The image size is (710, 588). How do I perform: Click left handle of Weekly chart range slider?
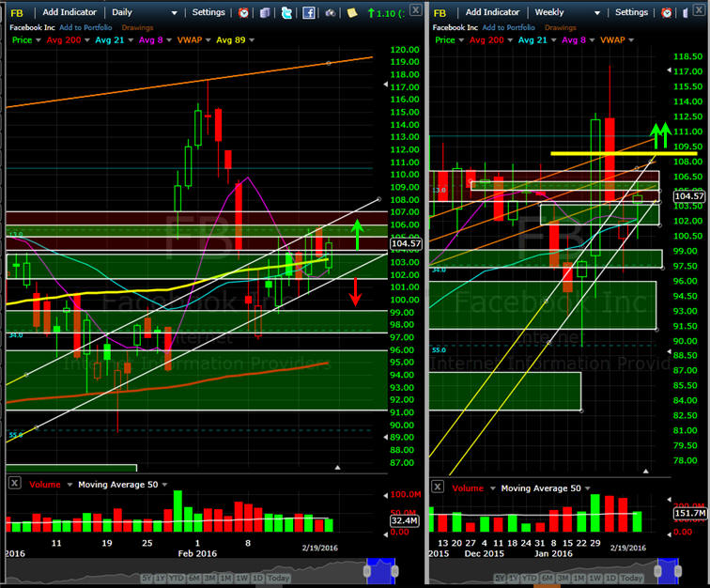tap(658, 571)
